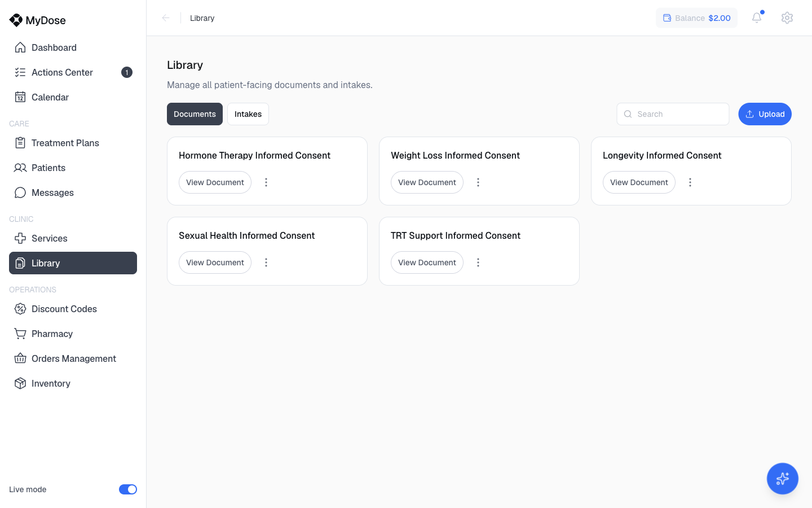Open settings gear icon
Screen dimensions: 812x508
pos(787,17)
